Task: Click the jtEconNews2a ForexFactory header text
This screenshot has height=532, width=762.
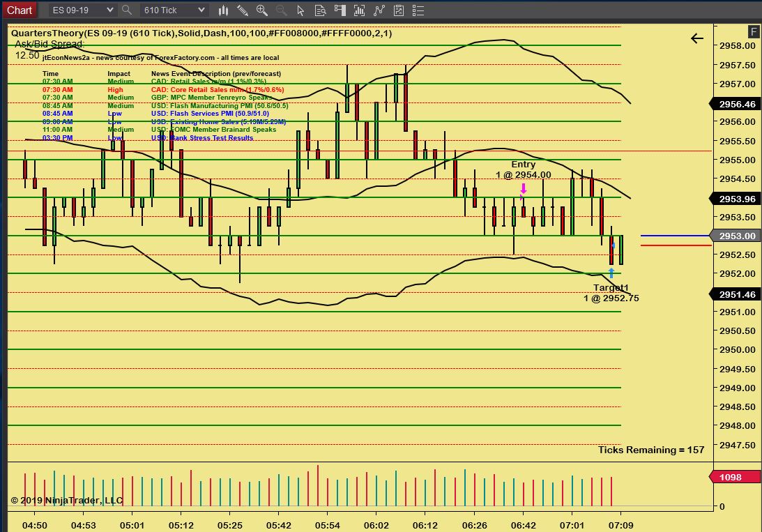Action: pyautogui.click(x=161, y=58)
